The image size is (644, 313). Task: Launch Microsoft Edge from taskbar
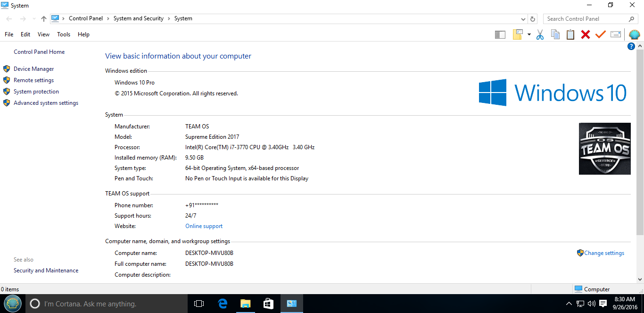point(223,304)
